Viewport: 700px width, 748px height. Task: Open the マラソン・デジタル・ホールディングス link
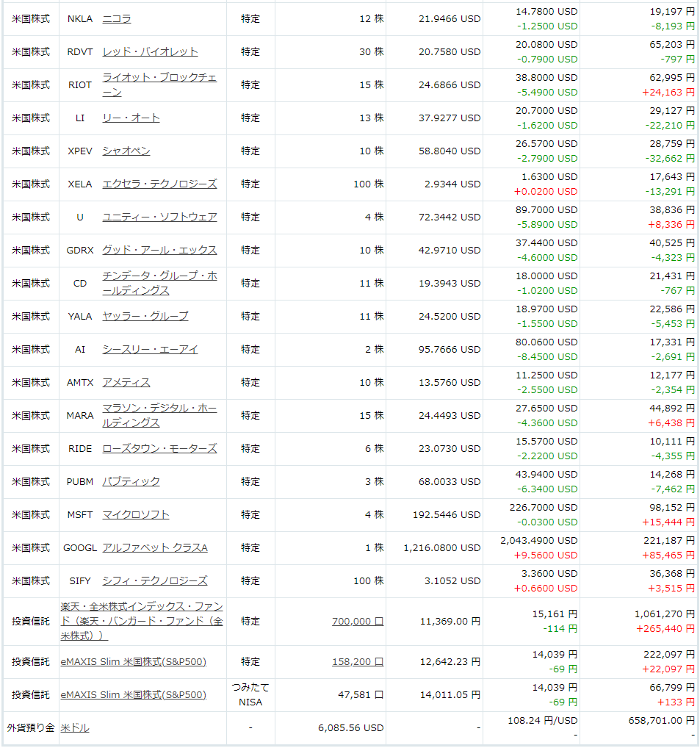pyautogui.click(x=159, y=415)
